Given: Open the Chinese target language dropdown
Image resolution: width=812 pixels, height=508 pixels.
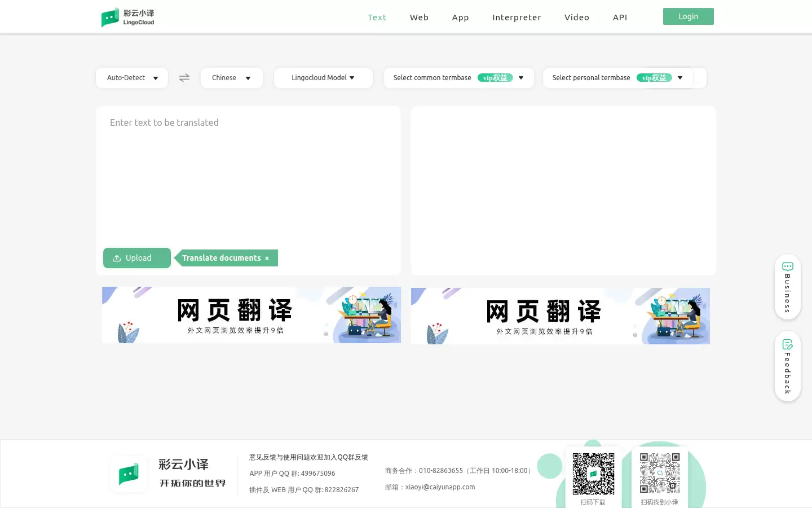Looking at the screenshot, I should [232, 78].
